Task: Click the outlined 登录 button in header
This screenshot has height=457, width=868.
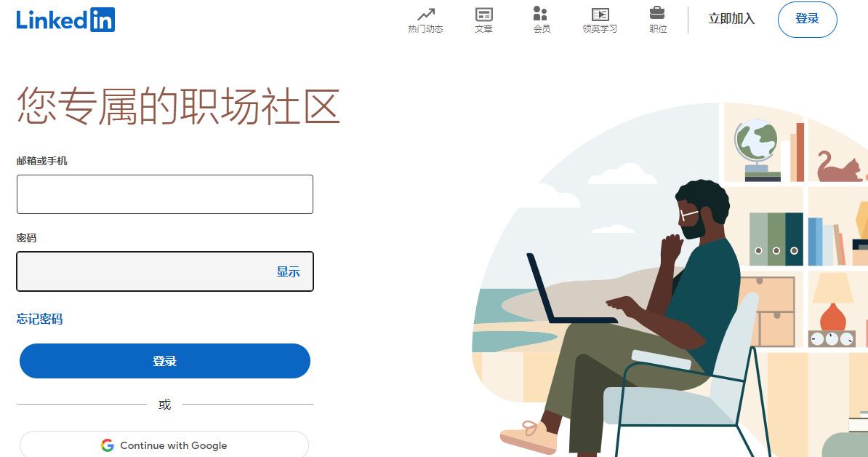Action: pyautogui.click(x=807, y=20)
